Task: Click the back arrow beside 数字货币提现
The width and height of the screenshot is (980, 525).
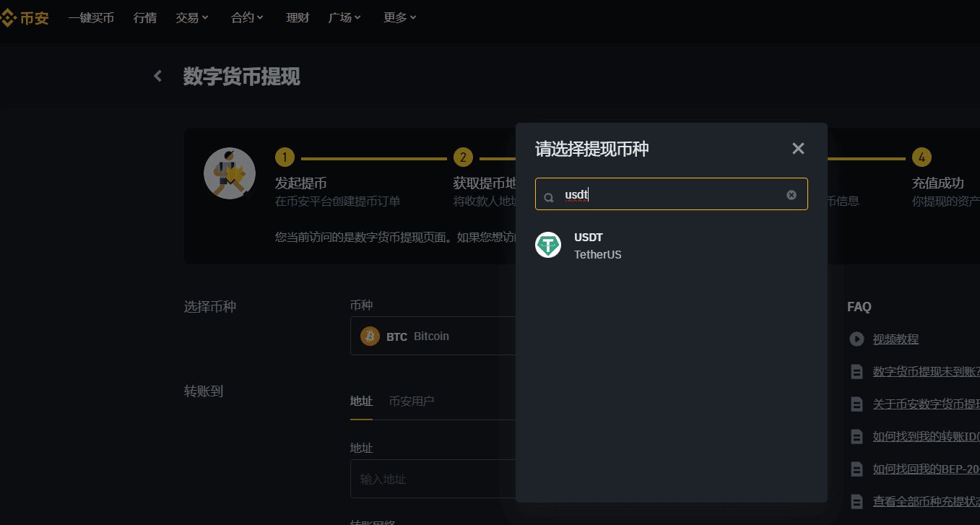Action: coord(157,75)
